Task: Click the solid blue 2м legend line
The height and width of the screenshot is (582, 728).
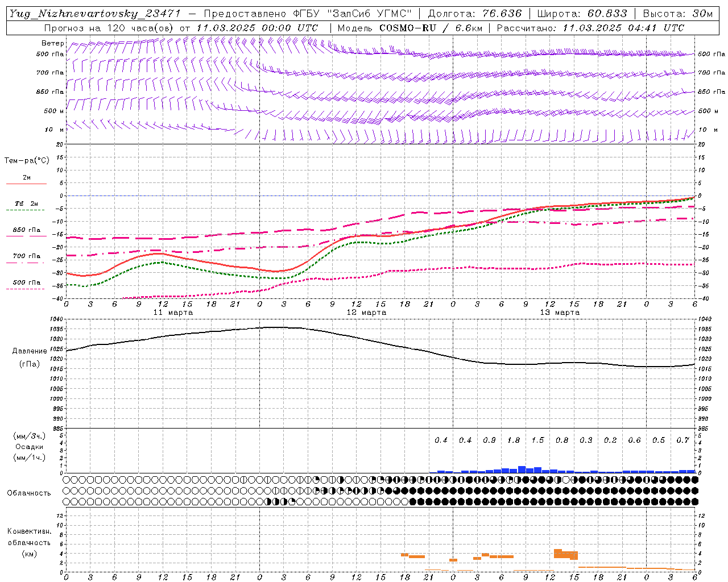Action: (26, 184)
